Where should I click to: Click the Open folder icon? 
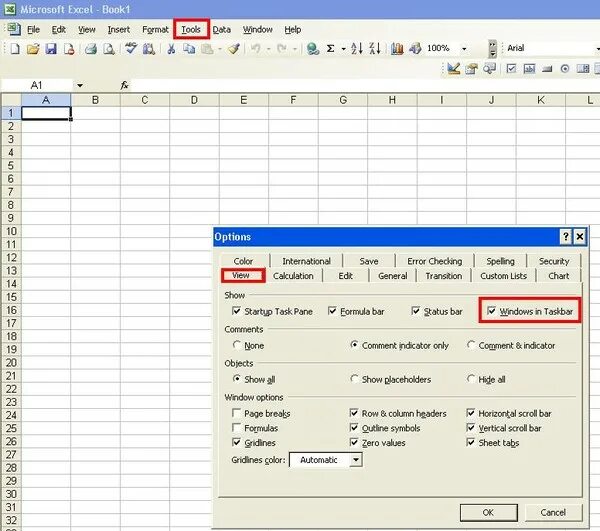[x=33, y=49]
